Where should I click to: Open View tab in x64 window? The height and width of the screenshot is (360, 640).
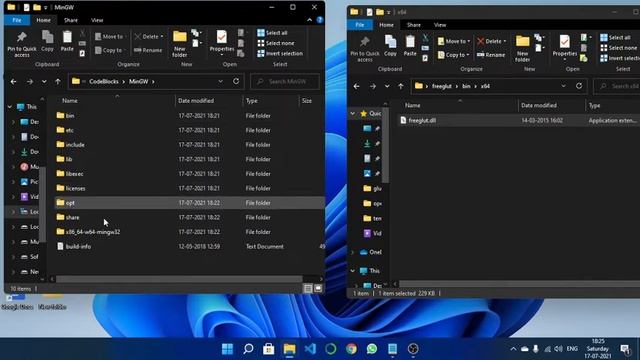click(x=440, y=25)
